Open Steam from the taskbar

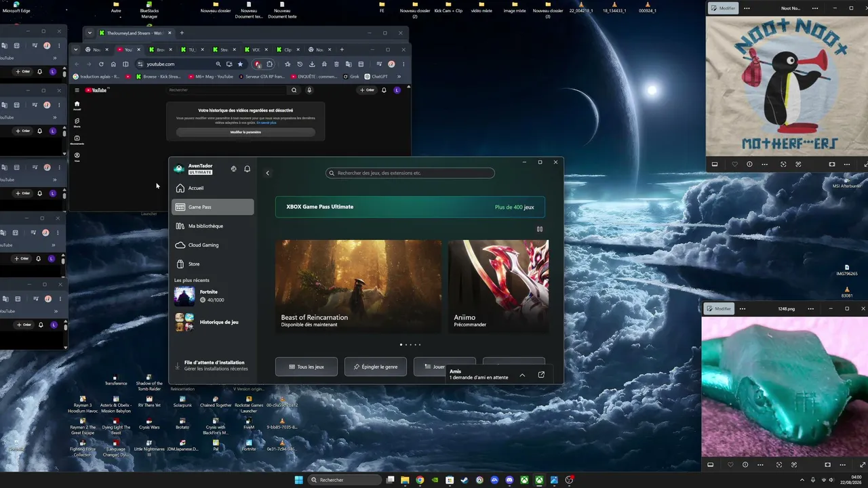(x=465, y=480)
